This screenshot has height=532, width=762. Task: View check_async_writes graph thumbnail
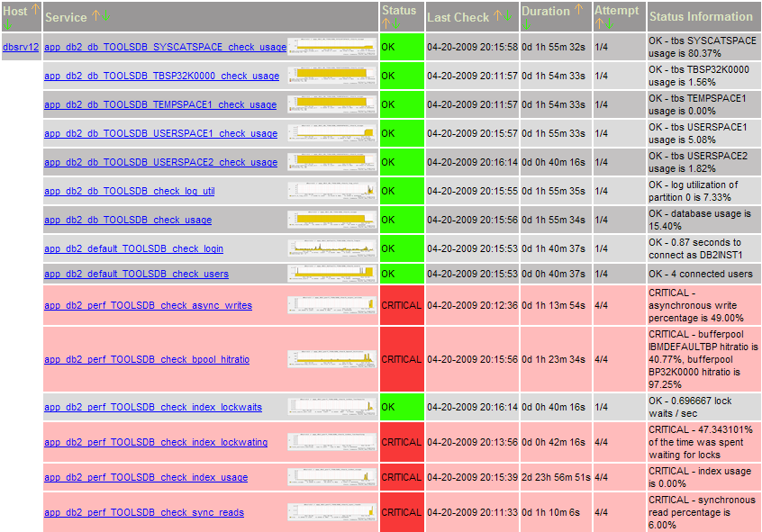tap(332, 305)
